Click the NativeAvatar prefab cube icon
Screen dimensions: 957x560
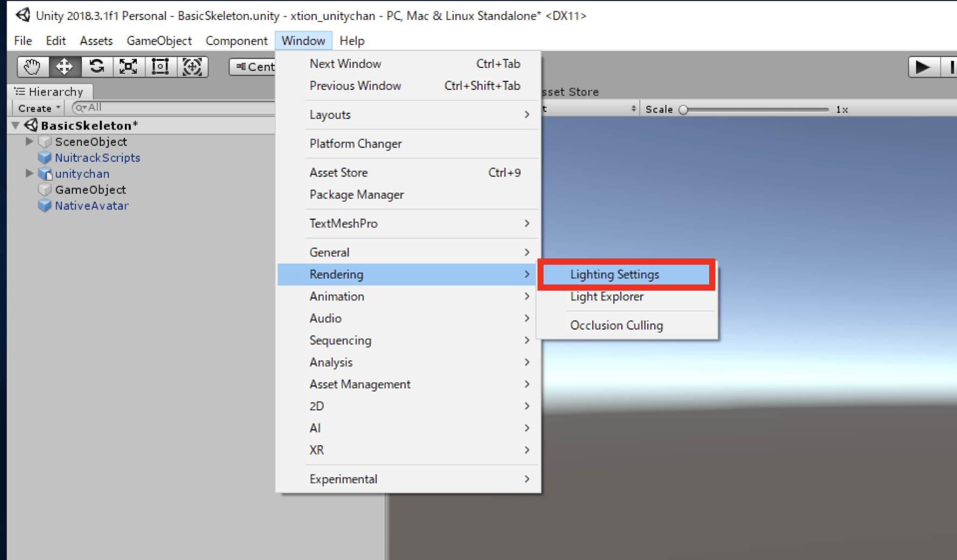[45, 206]
